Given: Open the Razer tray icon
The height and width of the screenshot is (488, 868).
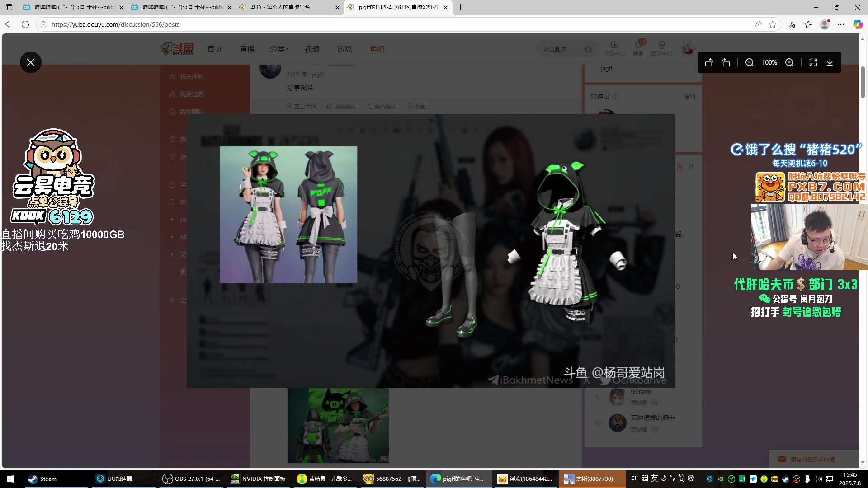Looking at the screenshot, I should pos(731,479).
